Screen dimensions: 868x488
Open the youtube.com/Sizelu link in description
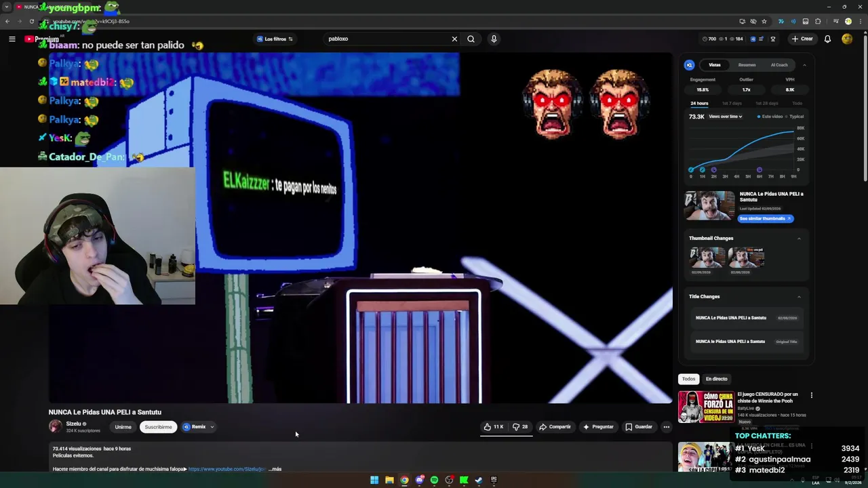tap(226, 469)
